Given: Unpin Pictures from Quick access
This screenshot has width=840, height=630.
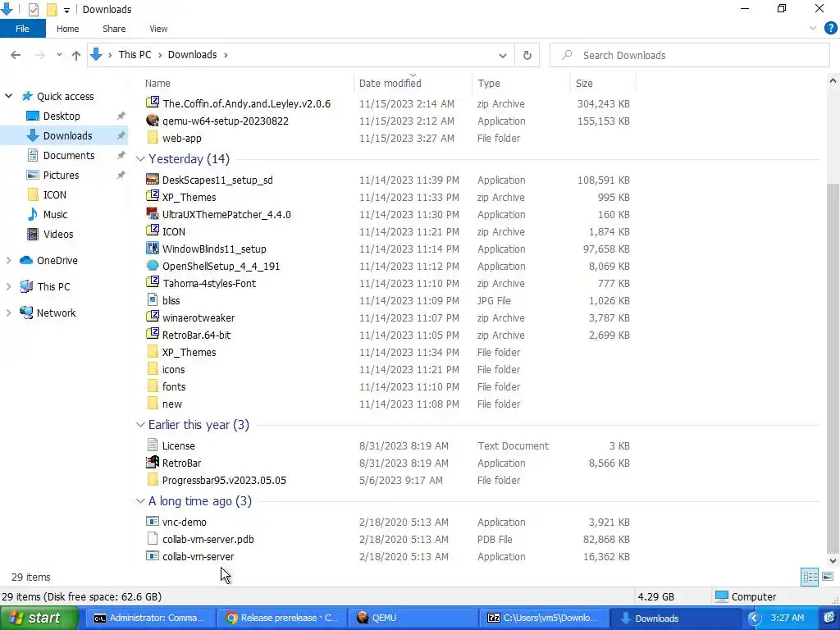Looking at the screenshot, I should pos(121,176).
